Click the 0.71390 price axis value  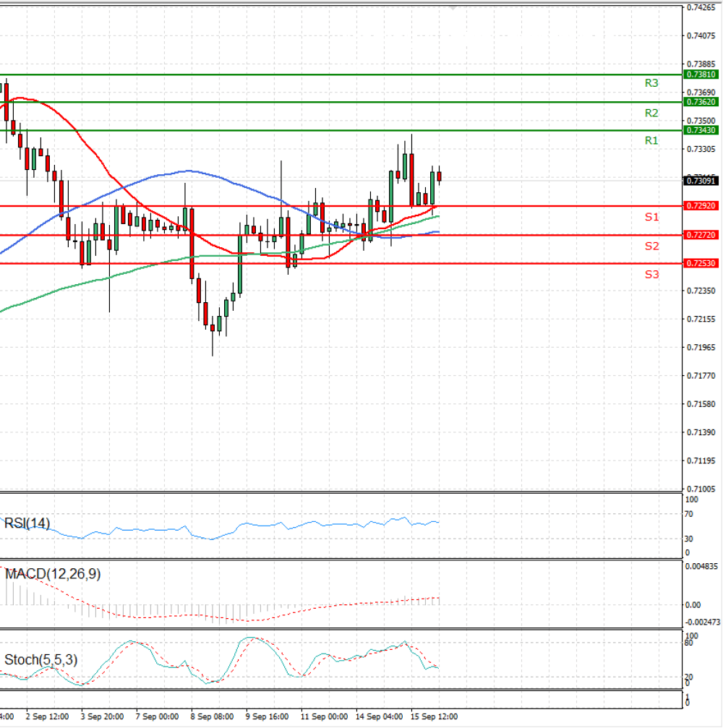[x=701, y=432]
